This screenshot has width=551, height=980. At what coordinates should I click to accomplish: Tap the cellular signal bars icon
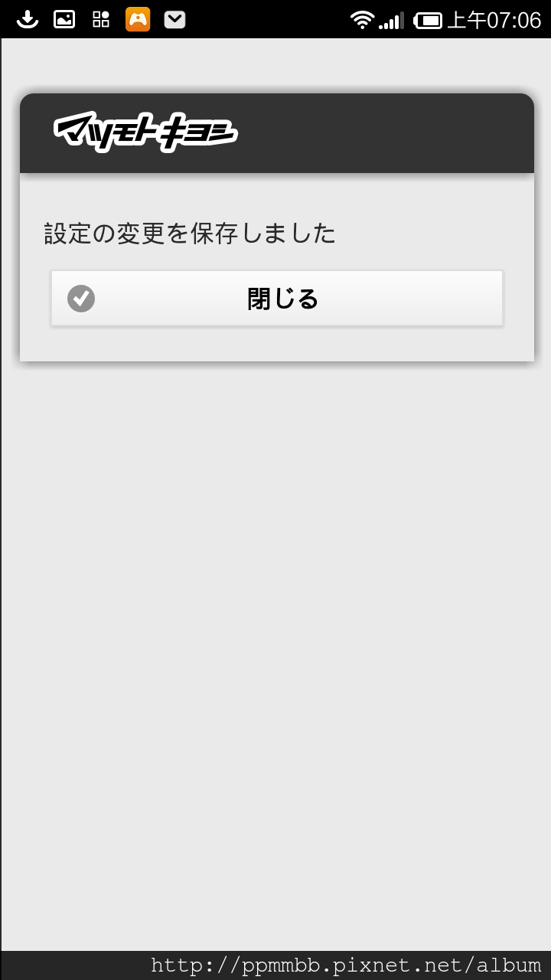coord(391,21)
